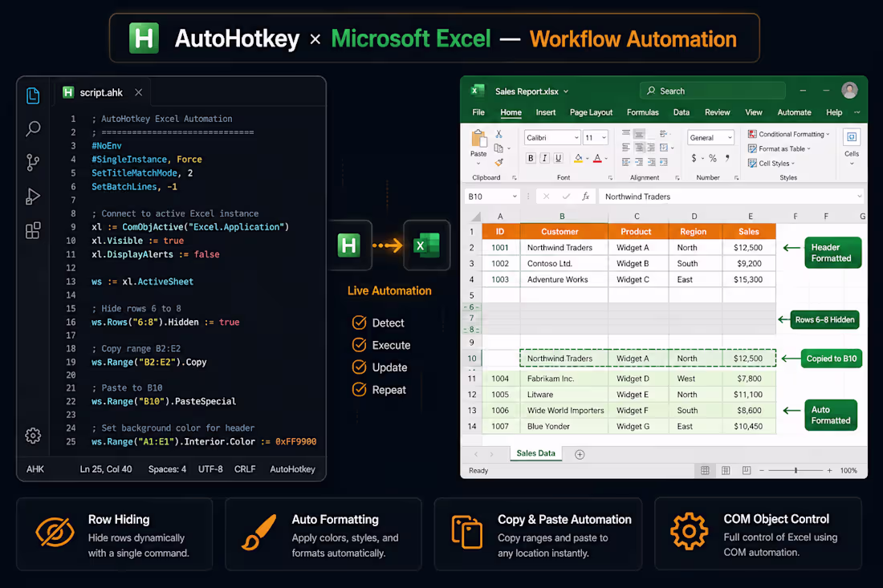Screen dimensions: 883x588
Task: Open the Calibri font name dropdown
Action: coord(576,138)
